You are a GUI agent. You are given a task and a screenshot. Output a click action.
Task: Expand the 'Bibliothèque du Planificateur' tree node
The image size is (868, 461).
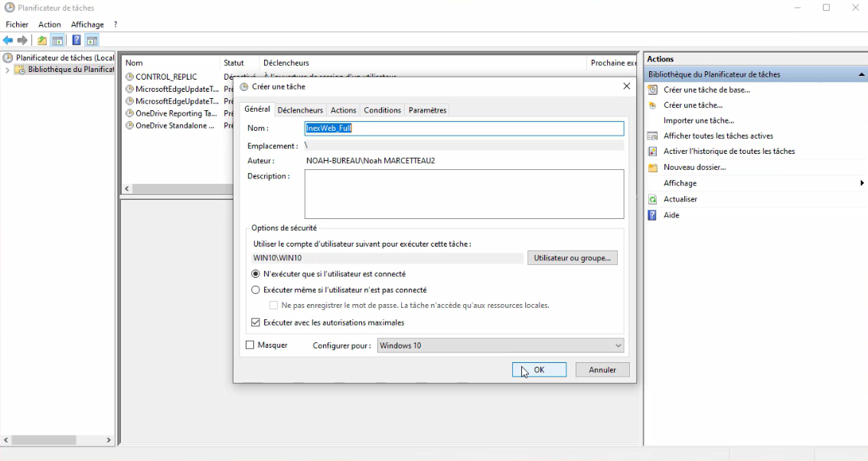8,70
